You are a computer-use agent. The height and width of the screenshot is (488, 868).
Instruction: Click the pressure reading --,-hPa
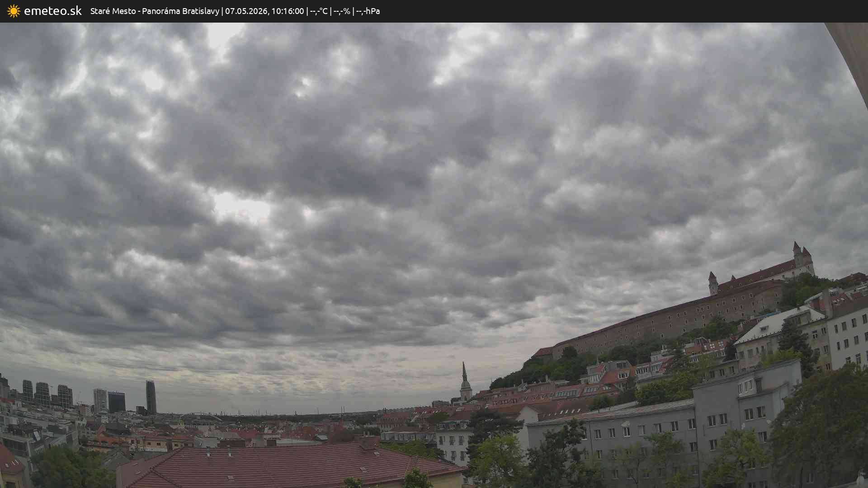368,11
